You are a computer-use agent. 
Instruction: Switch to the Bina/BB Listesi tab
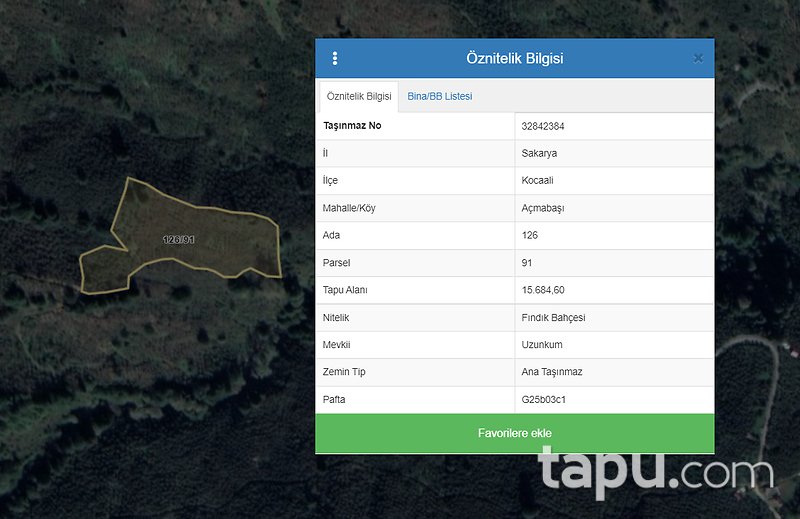[x=439, y=96]
